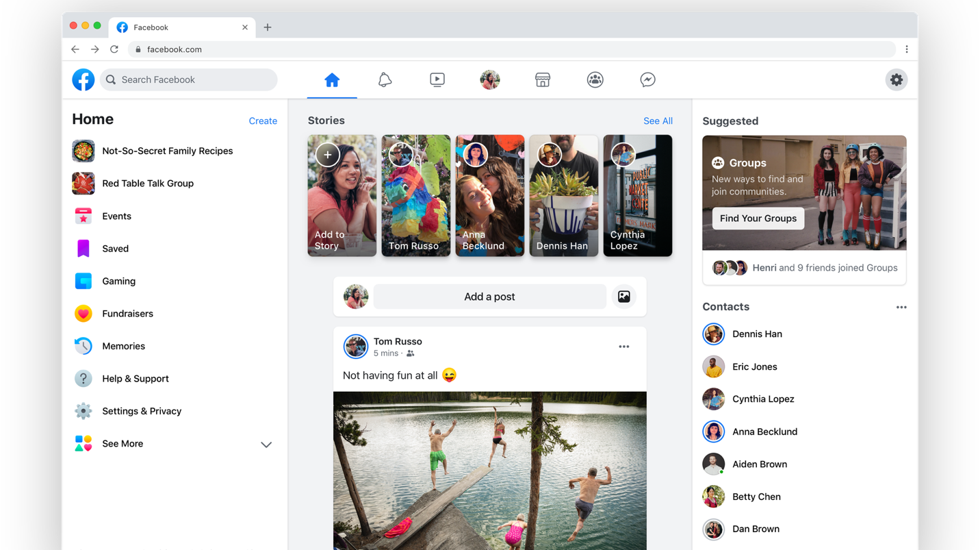Switch to the Home tab
980x550 pixels.
pos(332,79)
